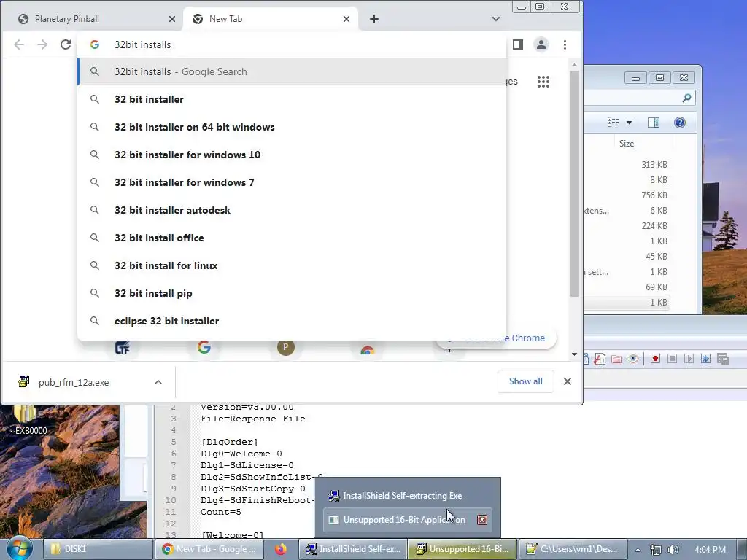Save current recorded macro icon
Screen dimensions: 747x560
point(723,359)
